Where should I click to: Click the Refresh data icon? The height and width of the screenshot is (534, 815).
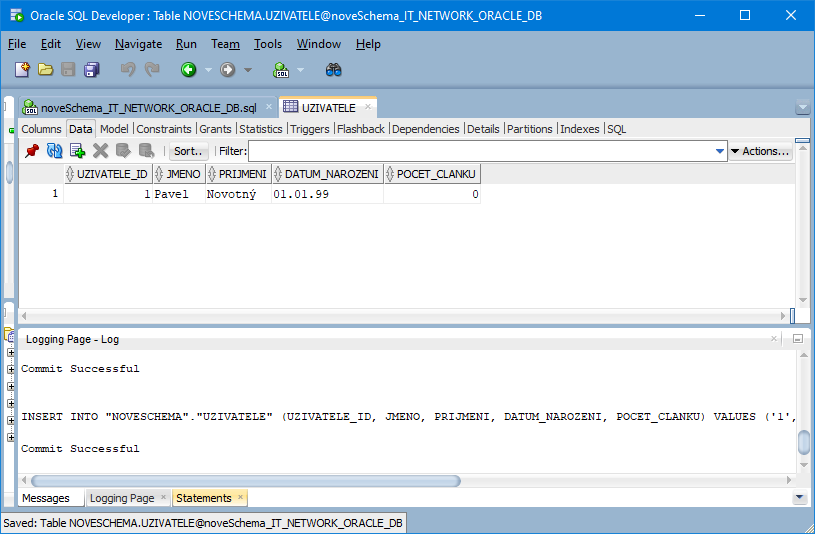pos(54,151)
